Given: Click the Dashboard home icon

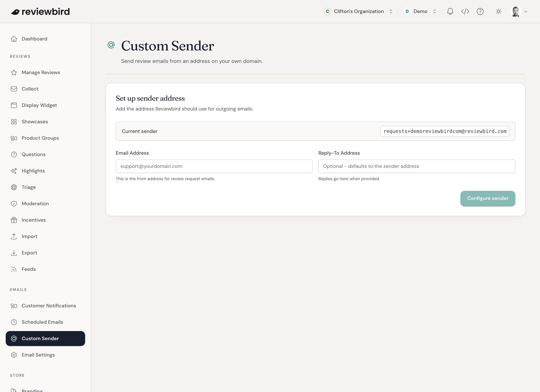Looking at the screenshot, I should (x=14, y=39).
